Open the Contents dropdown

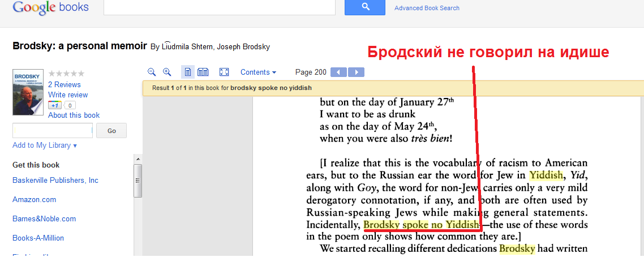pyautogui.click(x=258, y=72)
